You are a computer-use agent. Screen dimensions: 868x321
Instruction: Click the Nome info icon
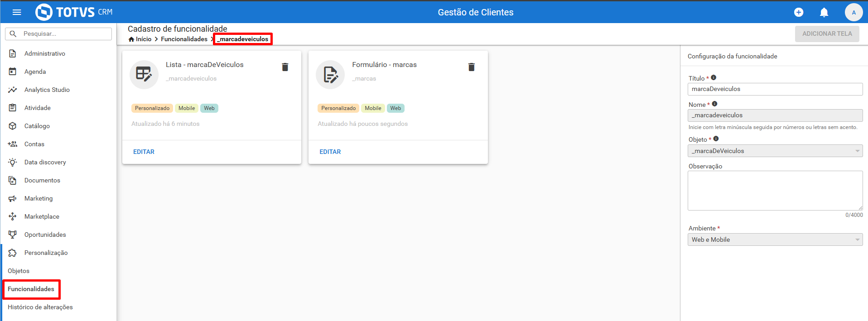[x=714, y=104]
